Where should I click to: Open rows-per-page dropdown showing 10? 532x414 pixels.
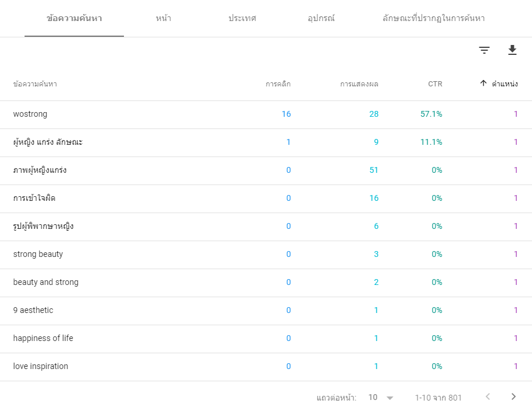(381, 398)
